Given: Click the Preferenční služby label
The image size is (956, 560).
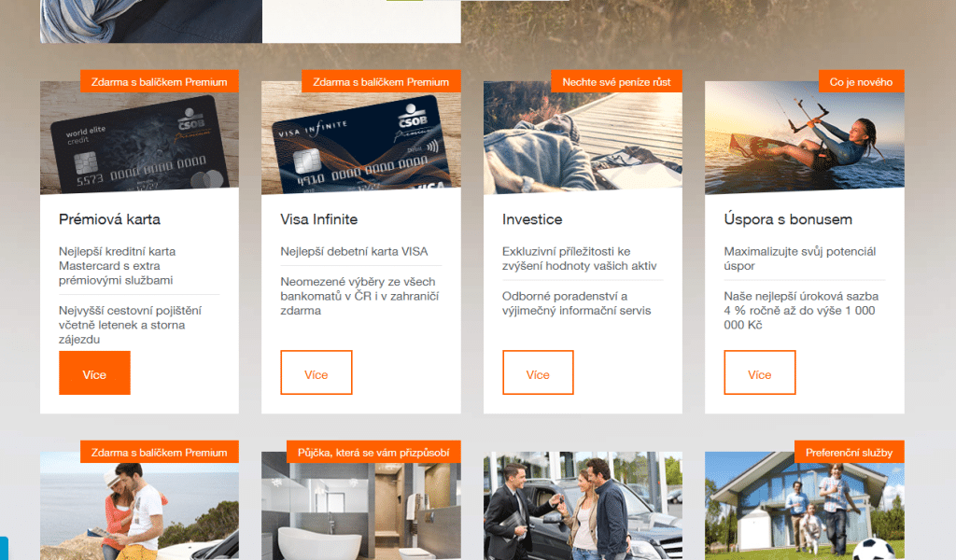Looking at the screenshot, I should (850, 452).
